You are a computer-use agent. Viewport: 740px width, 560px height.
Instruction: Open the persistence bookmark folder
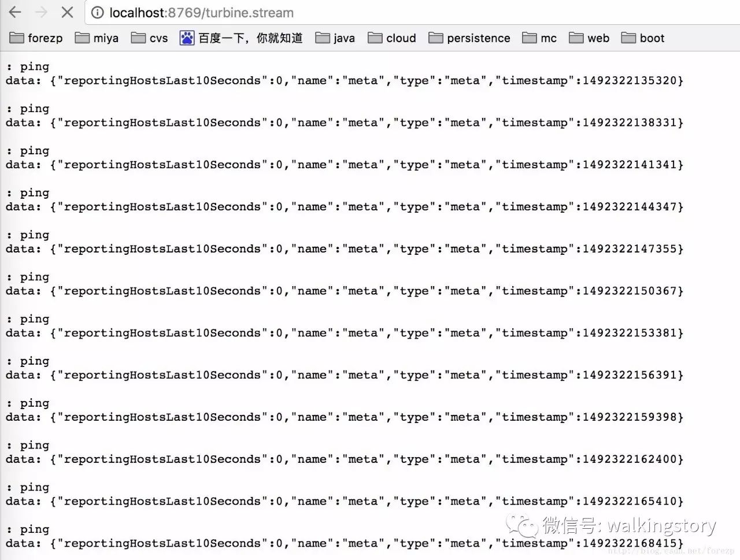tap(469, 38)
